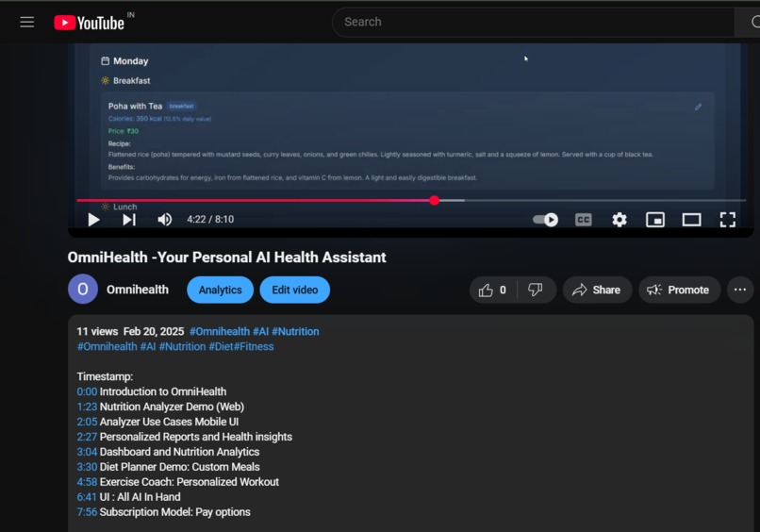The height and width of the screenshot is (532, 760).
Task: Click the second-line #Omnihealth hashtag
Action: [x=107, y=347]
